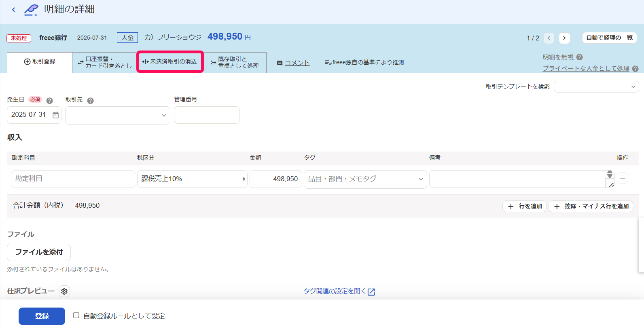This screenshot has width=644, height=331.
Task: Open help icon next to 取引先
Action: click(x=91, y=101)
